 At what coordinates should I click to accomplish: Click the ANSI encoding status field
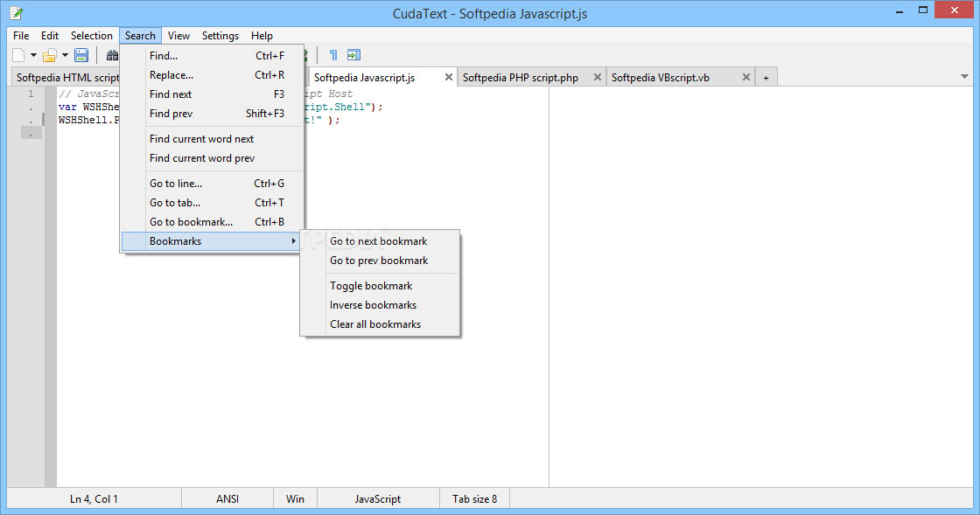[227, 499]
